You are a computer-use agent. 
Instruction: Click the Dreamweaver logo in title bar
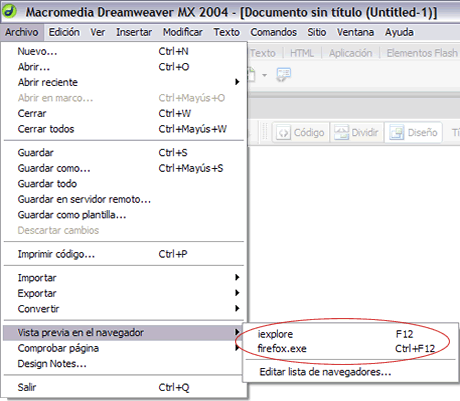click(9, 11)
